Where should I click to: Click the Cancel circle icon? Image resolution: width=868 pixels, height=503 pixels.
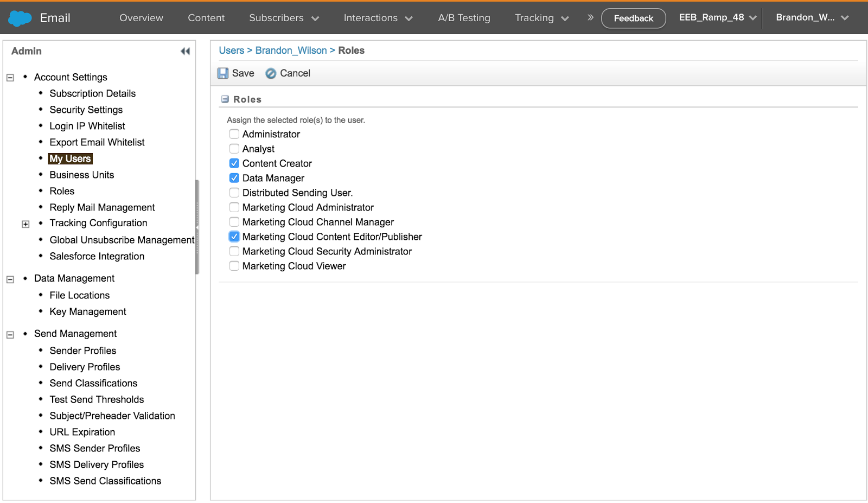pyautogui.click(x=271, y=73)
